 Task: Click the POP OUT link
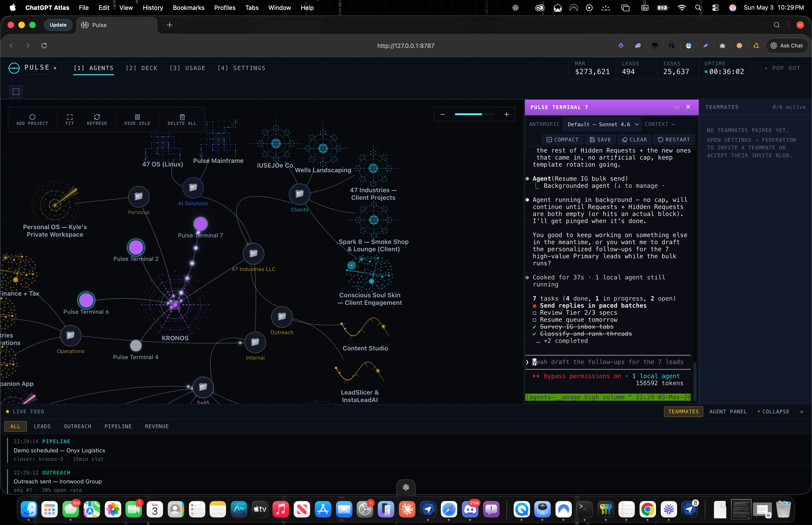point(782,68)
